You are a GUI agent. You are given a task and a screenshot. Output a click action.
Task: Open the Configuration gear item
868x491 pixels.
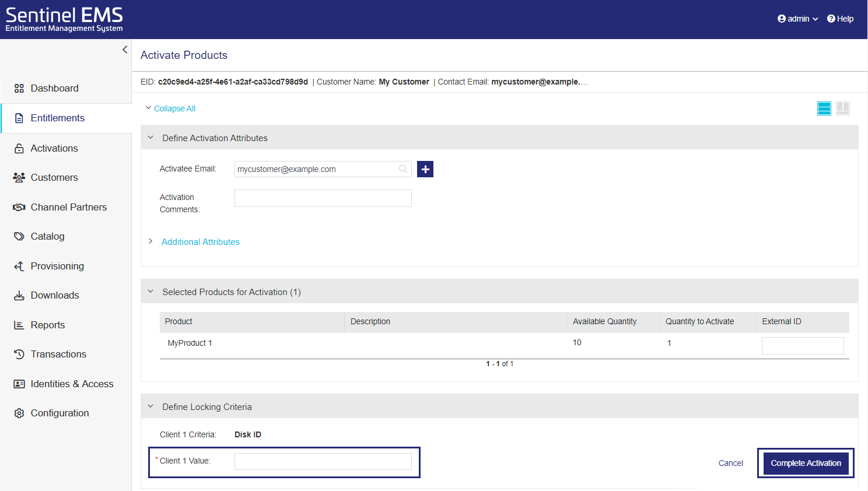(60, 413)
